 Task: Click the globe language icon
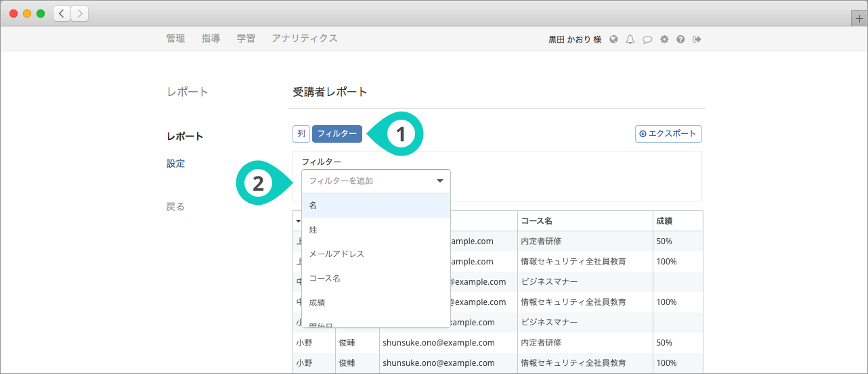coord(613,39)
